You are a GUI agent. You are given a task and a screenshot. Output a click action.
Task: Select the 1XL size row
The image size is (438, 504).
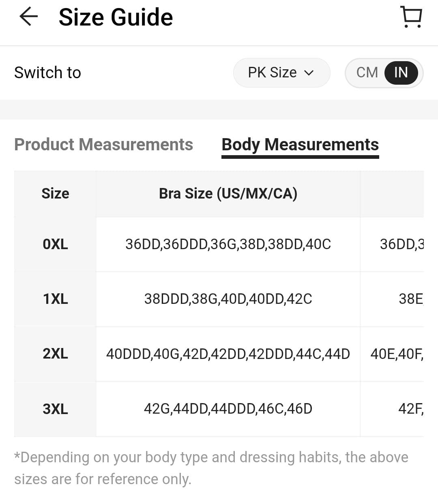pos(219,299)
